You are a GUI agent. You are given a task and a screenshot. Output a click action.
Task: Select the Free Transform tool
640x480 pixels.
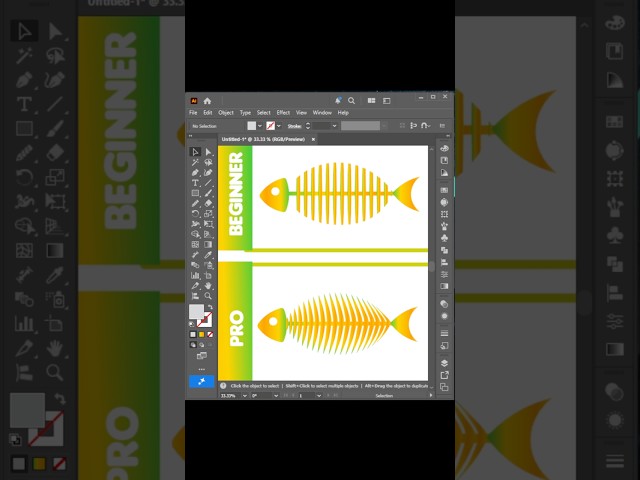(208, 224)
